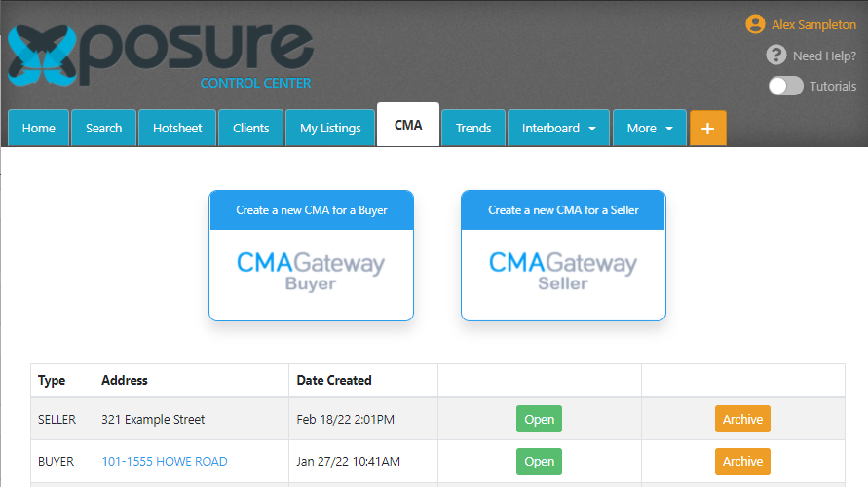The height and width of the screenshot is (487, 868).
Task: Open the Search tab
Action: pos(103,129)
